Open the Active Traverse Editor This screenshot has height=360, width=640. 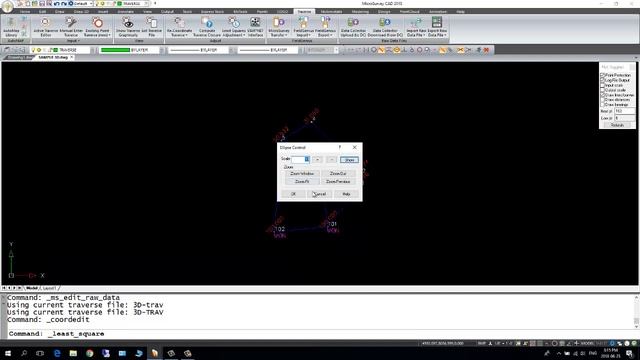tap(45, 27)
